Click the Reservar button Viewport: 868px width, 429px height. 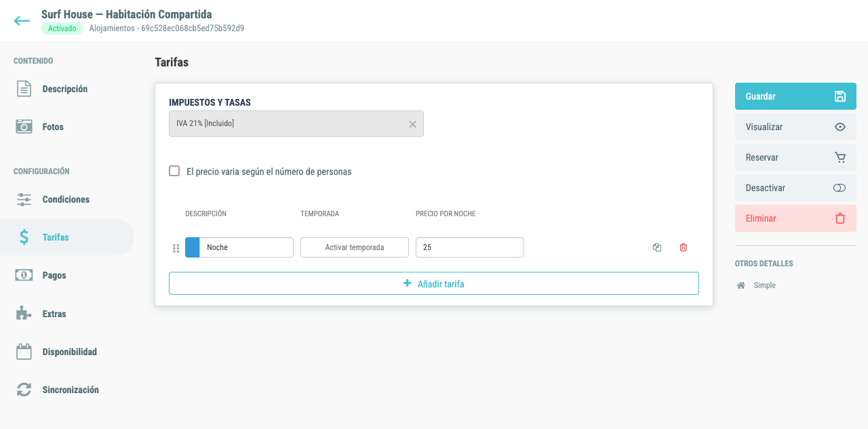pyautogui.click(x=795, y=157)
